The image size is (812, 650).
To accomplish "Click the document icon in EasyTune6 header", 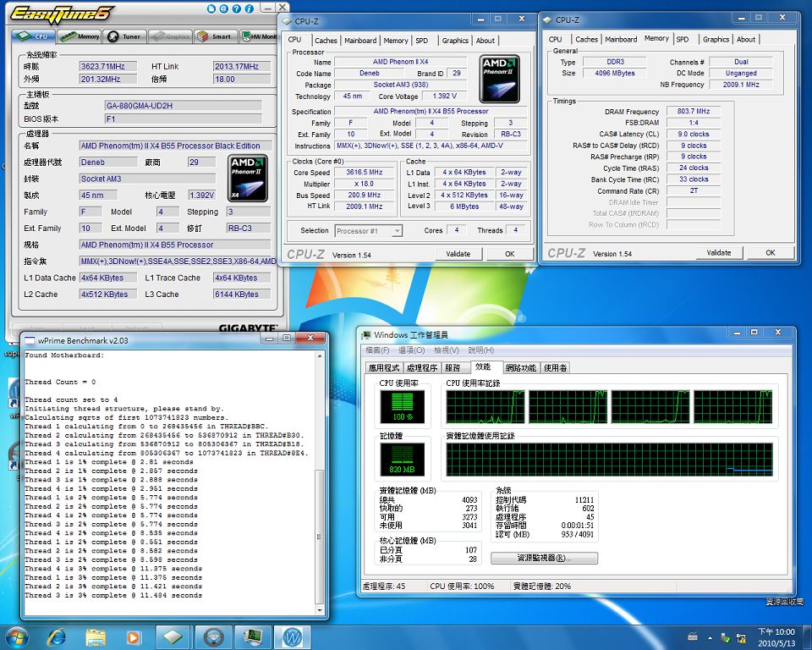I will (x=211, y=8).
